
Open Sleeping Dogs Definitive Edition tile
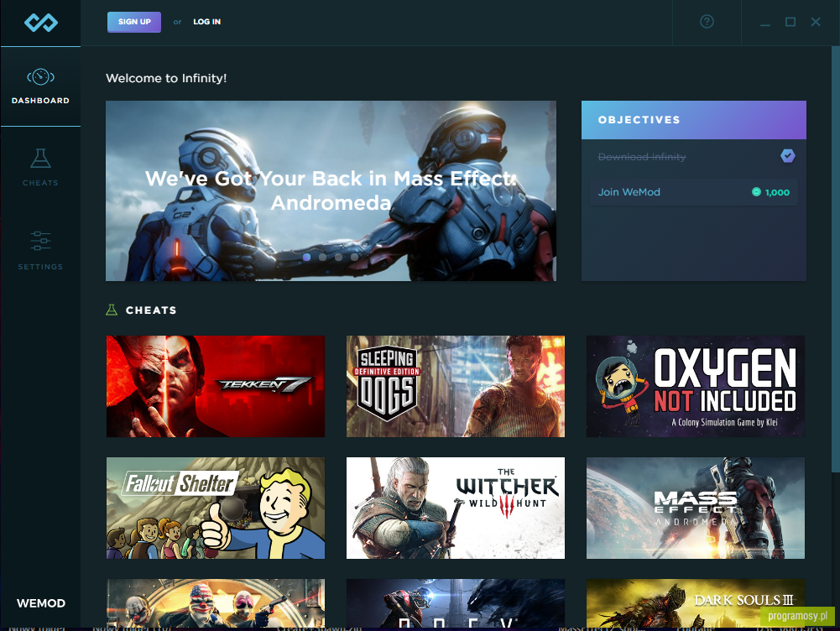click(456, 386)
